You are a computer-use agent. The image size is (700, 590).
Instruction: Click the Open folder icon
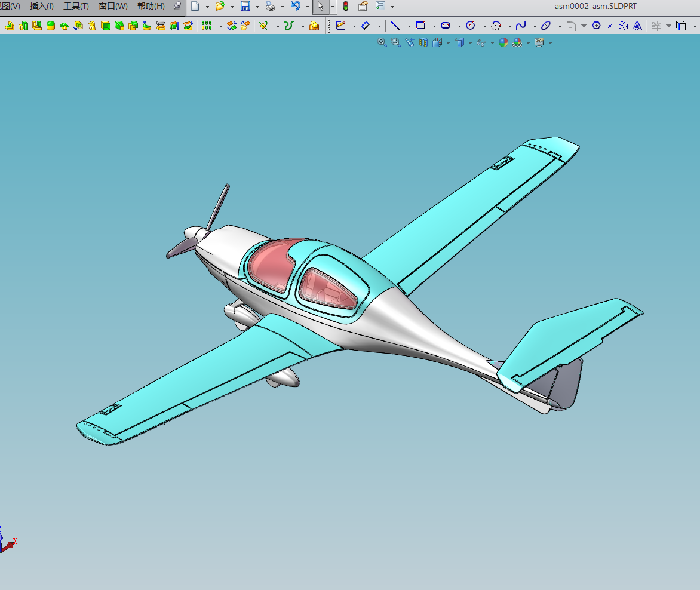coord(220,6)
